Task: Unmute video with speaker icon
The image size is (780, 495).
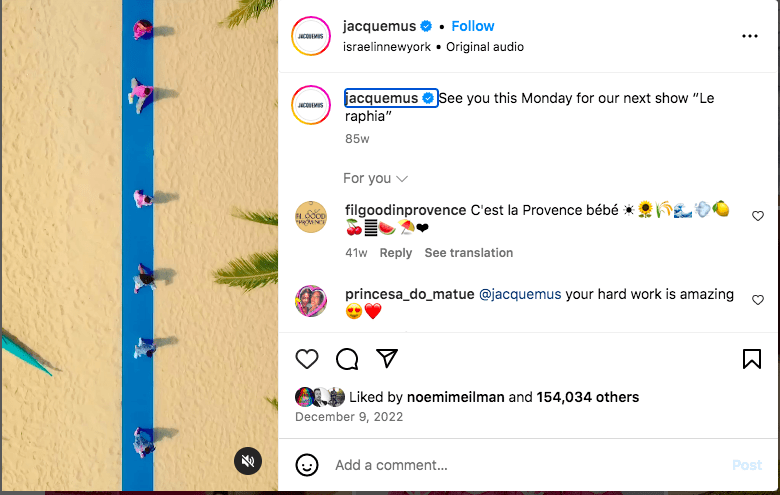Action: 248,461
